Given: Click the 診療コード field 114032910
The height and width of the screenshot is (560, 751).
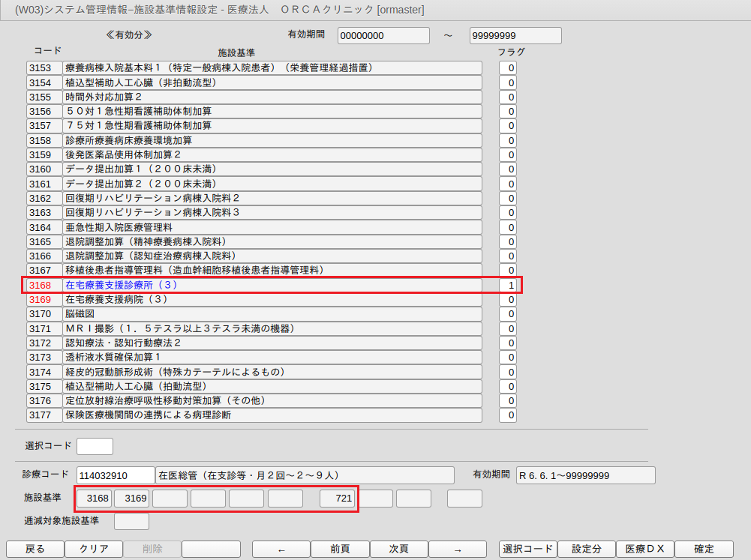Looking at the screenshot, I should pos(116,475).
